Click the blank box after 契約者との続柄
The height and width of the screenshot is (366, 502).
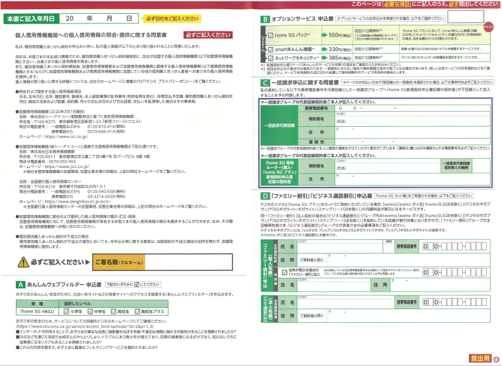481,166
